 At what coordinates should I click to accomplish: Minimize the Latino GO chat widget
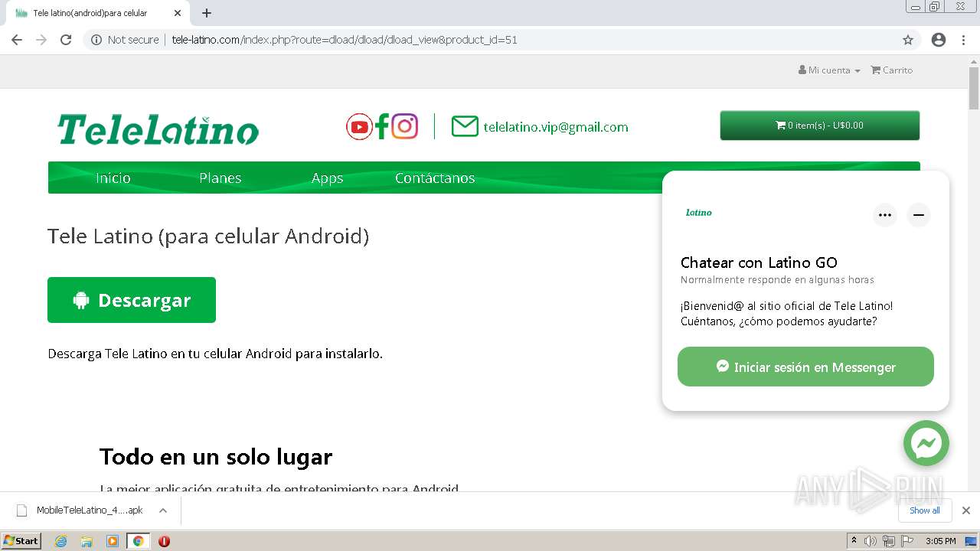[x=919, y=215]
